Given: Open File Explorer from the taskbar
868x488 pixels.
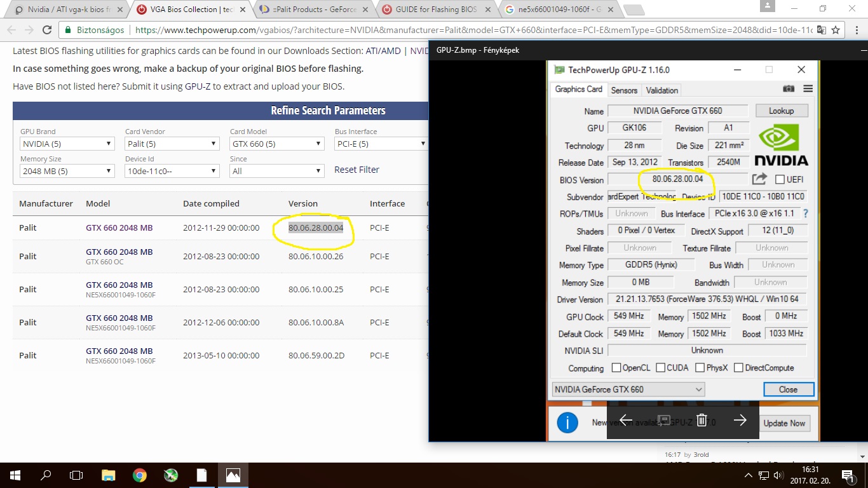Looking at the screenshot, I should point(109,475).
